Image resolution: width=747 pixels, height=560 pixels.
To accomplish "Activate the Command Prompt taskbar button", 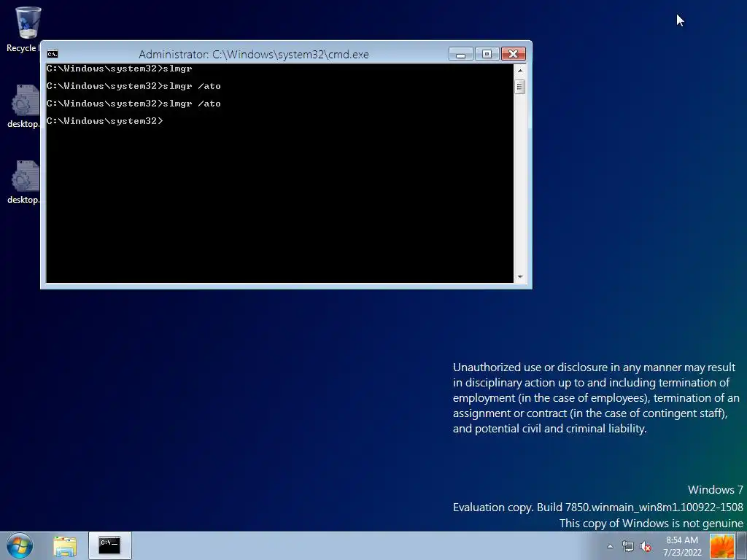I will pos(109,545).
